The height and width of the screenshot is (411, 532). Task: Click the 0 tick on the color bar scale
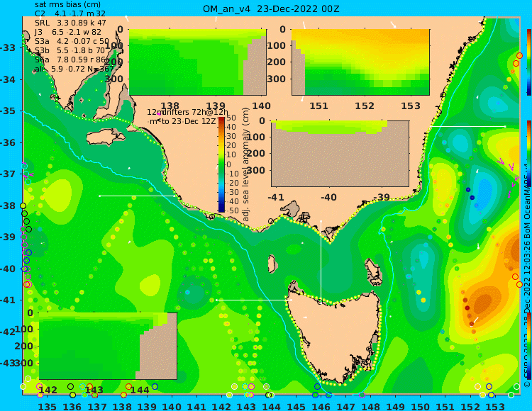[x=229, y=164]
